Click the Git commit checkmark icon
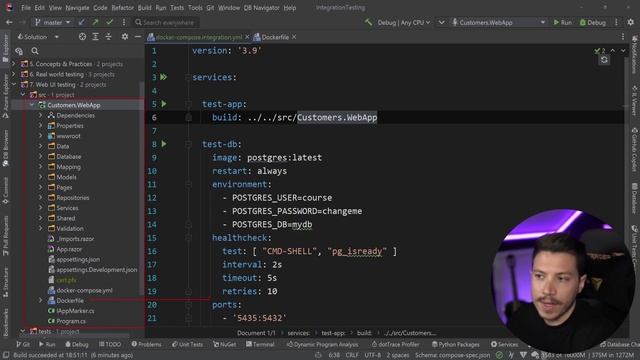This screenshot has height=360, width=640. pos(109,22)
